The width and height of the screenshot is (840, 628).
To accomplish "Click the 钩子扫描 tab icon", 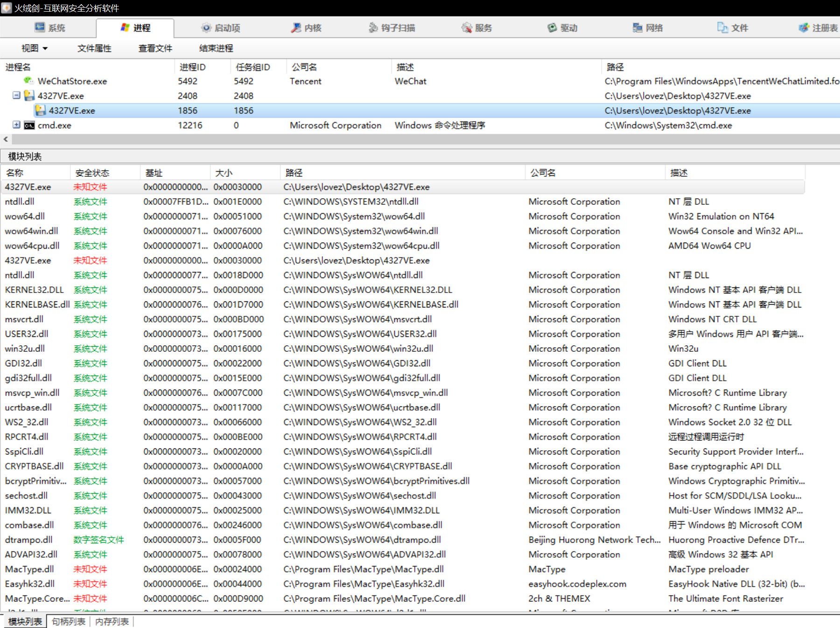I will click(373, 28).
